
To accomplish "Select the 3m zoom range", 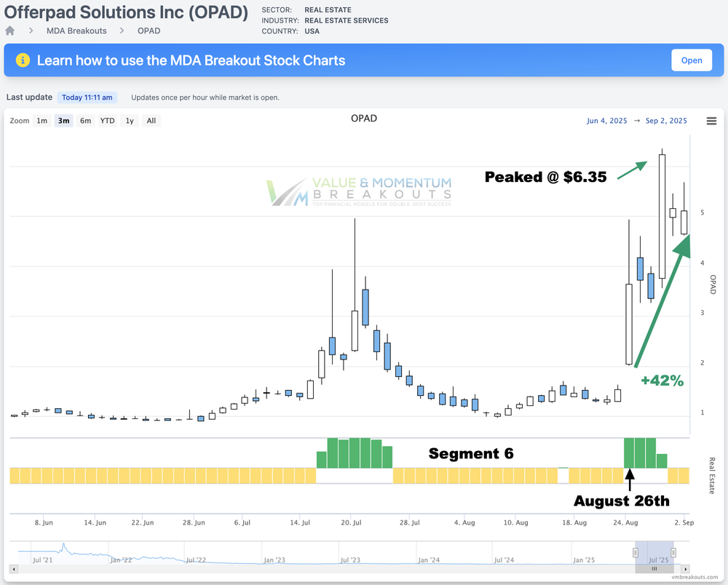I will 64,121.
